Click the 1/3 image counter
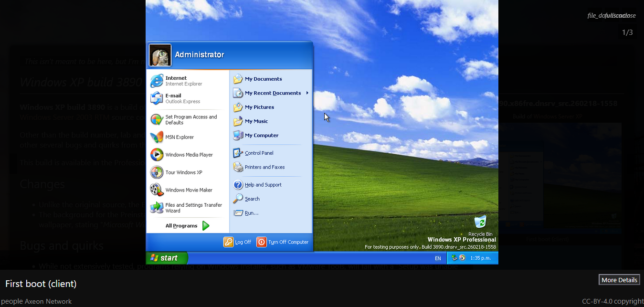Image resolution: width=644 pixels, height=307 pixels. (x=627, y=32)
